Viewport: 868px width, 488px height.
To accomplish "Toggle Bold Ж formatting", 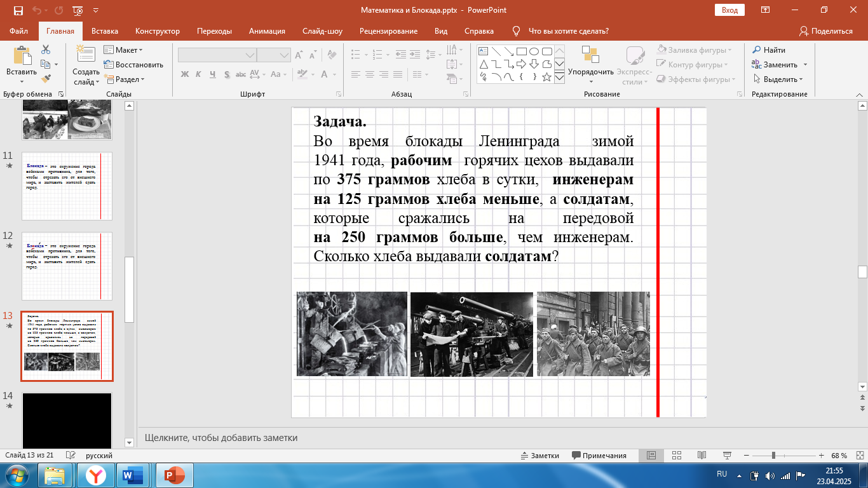I will click(185, 74).
